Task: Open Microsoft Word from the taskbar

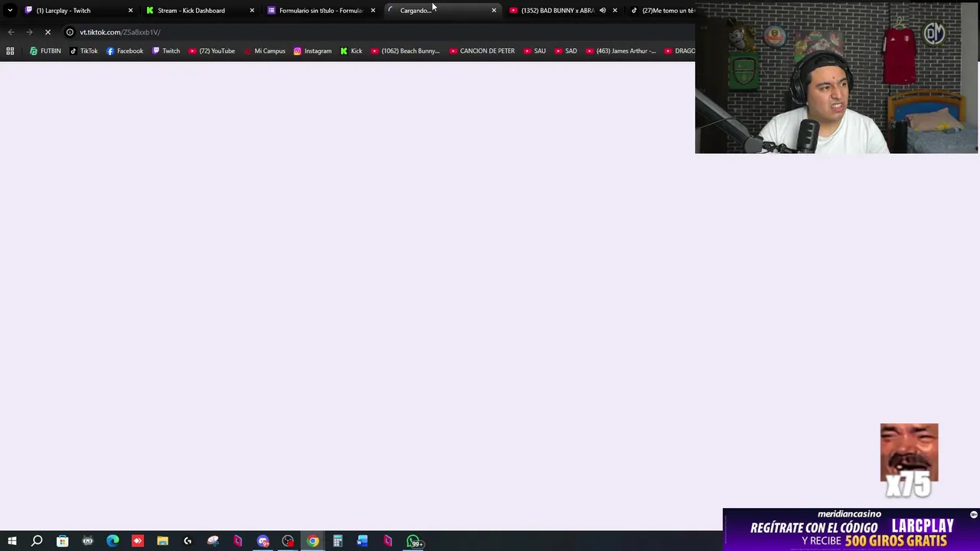Action: click(362, 541)
